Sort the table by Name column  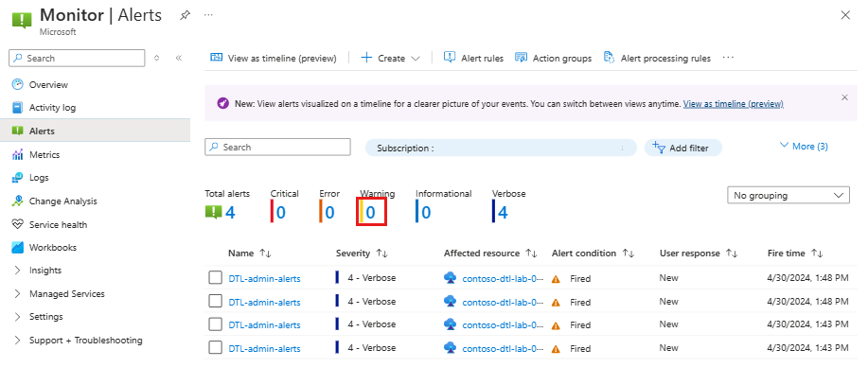[250, 254]
